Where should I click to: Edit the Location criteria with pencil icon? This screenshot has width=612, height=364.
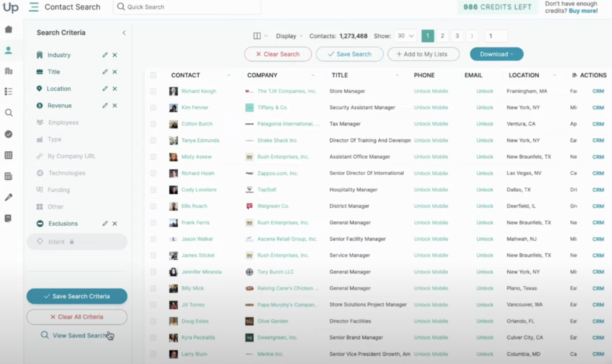pyautogui.click(x=105, y=89)
